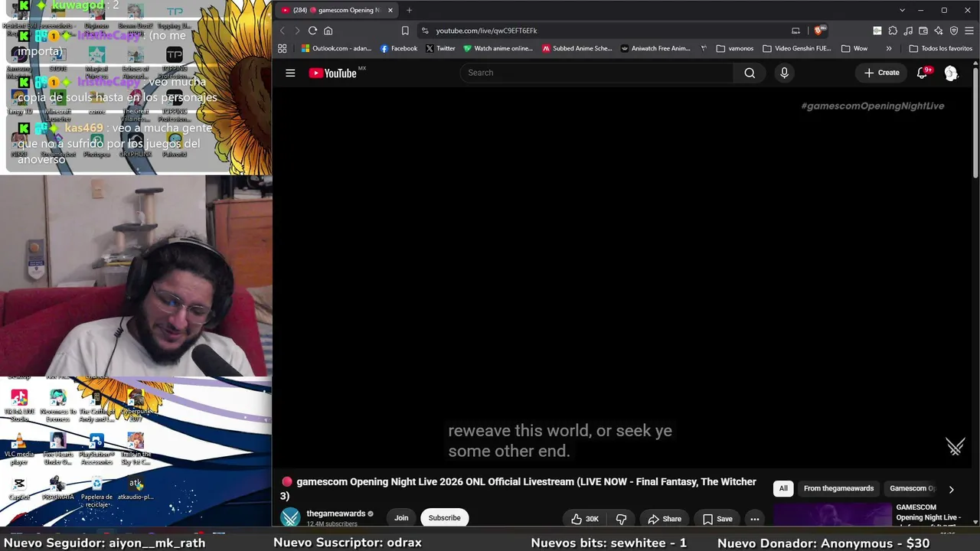Open the Outlook.com bookmark
Image resolution: width=980 pixels, height=551 pixels.
[336, 48]
